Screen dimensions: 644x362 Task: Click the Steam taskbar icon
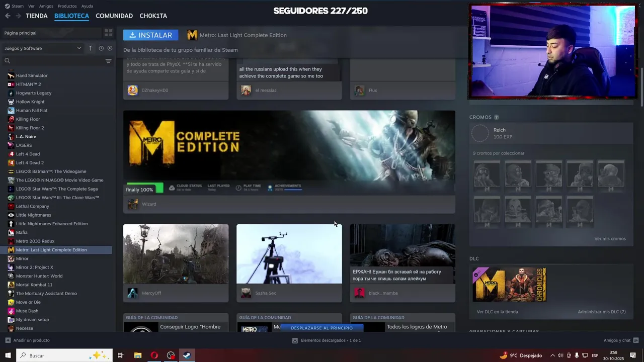[186, 355]
